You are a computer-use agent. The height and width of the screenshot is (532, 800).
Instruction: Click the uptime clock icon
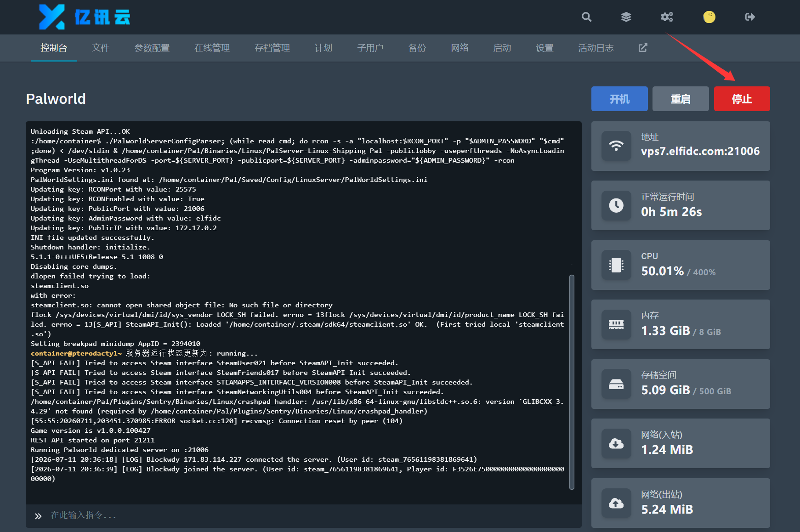pos(616,205)
